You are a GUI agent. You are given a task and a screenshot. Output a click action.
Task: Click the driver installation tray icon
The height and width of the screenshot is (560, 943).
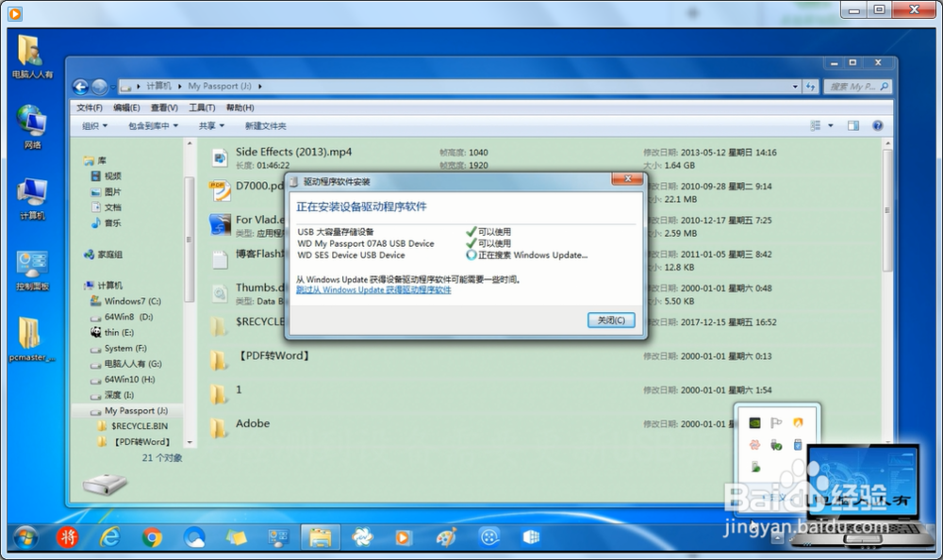coord(754,467)
